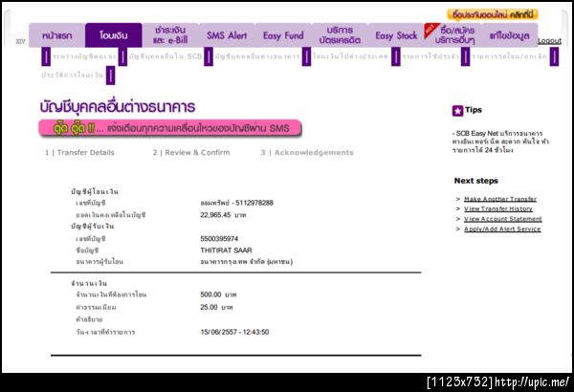Open the ประวัติการโอนเงิน submenu item
This screenshot has height=392, width=574.
(x=72, y=76)
